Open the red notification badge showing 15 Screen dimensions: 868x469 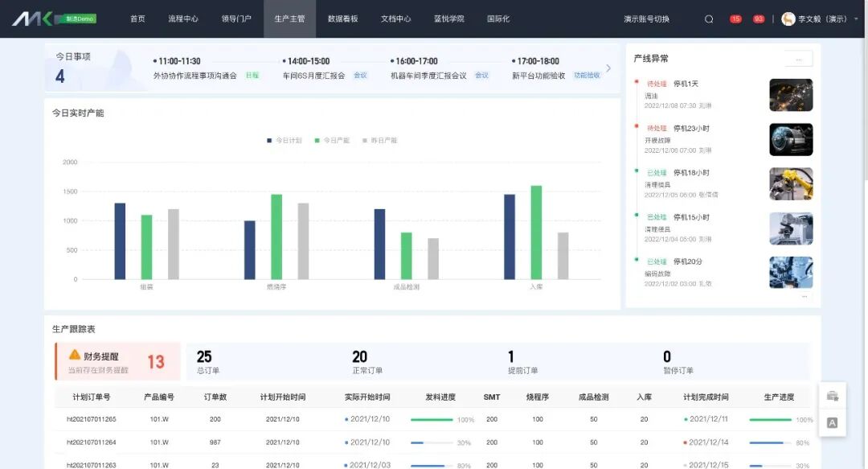click(735, 19)
